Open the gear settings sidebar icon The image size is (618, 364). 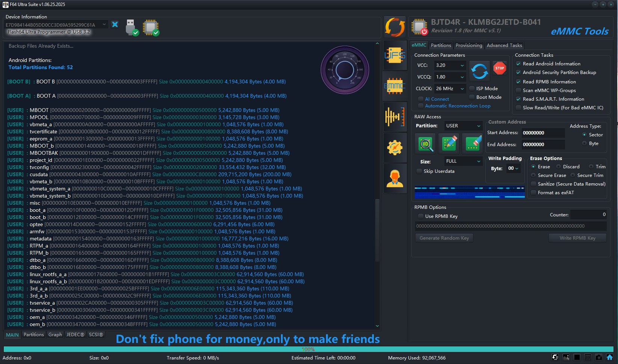point(395,148)
